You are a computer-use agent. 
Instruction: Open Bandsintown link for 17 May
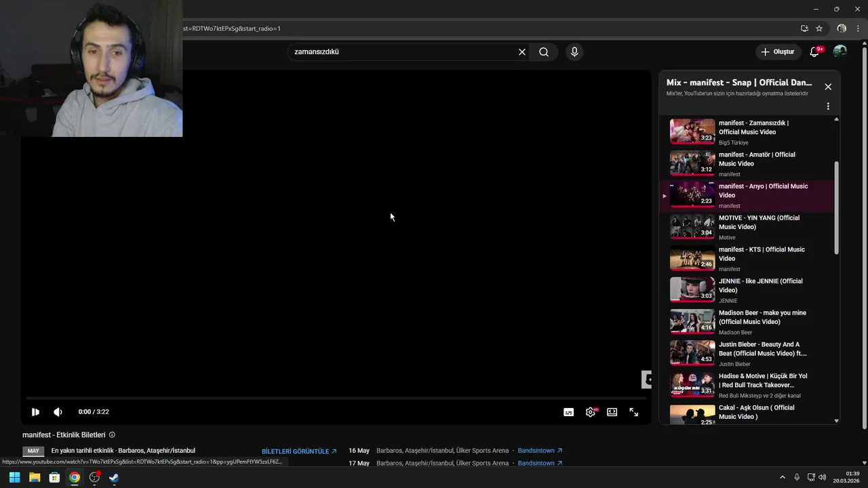point(540,464)
